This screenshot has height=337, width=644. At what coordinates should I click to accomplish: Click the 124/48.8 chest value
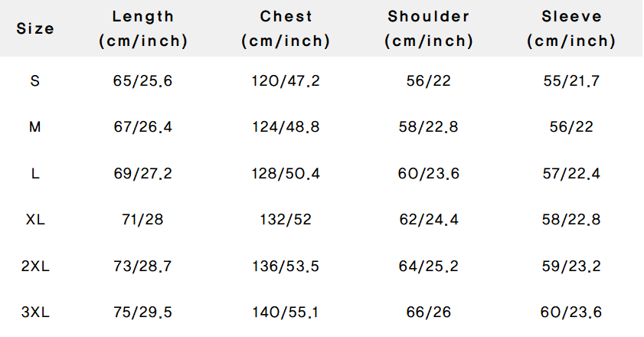[286, 127]
